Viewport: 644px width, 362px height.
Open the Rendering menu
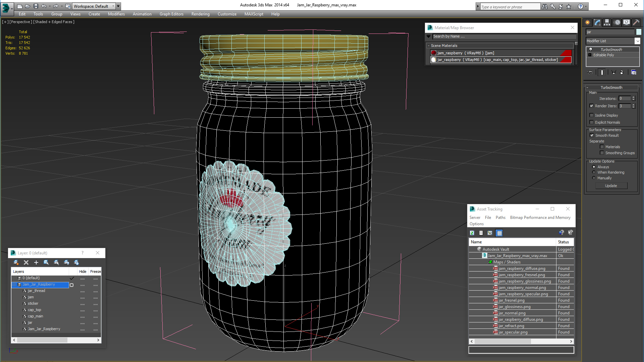click(x=201, y=14)
